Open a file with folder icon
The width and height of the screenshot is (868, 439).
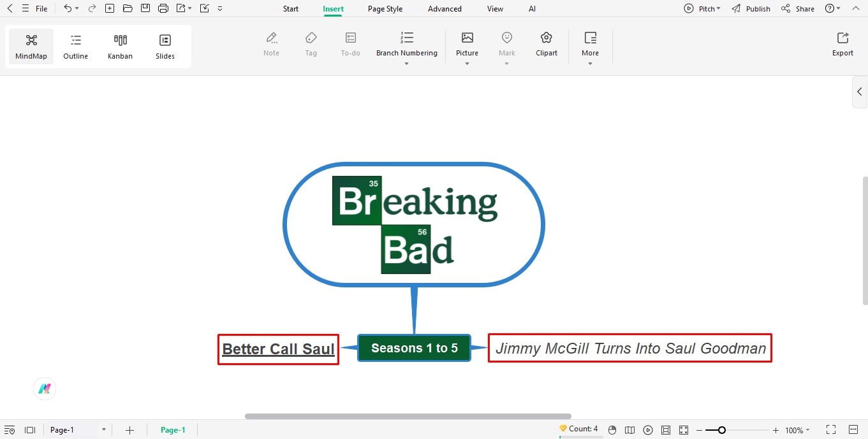coord(128,8)
